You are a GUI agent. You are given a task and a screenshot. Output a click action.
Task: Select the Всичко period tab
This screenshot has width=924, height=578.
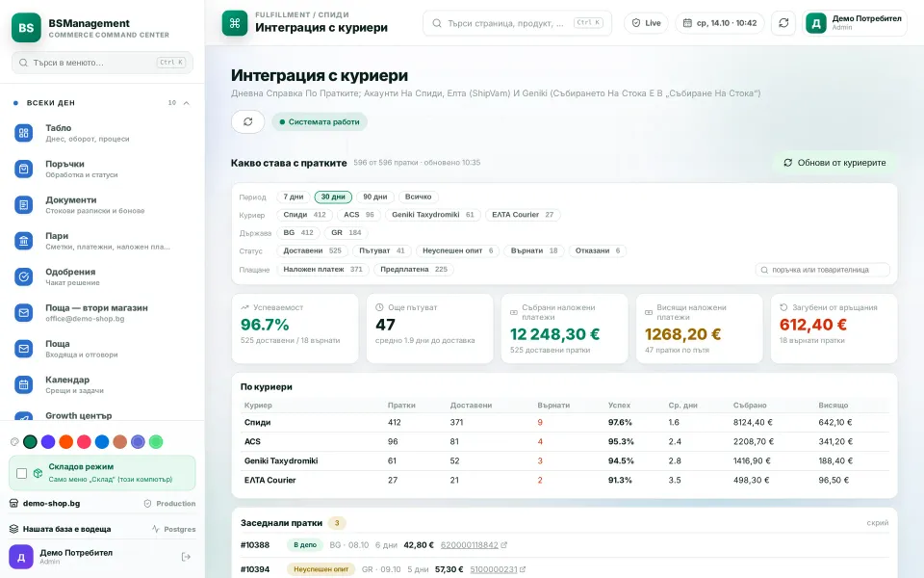coord(419,197)
